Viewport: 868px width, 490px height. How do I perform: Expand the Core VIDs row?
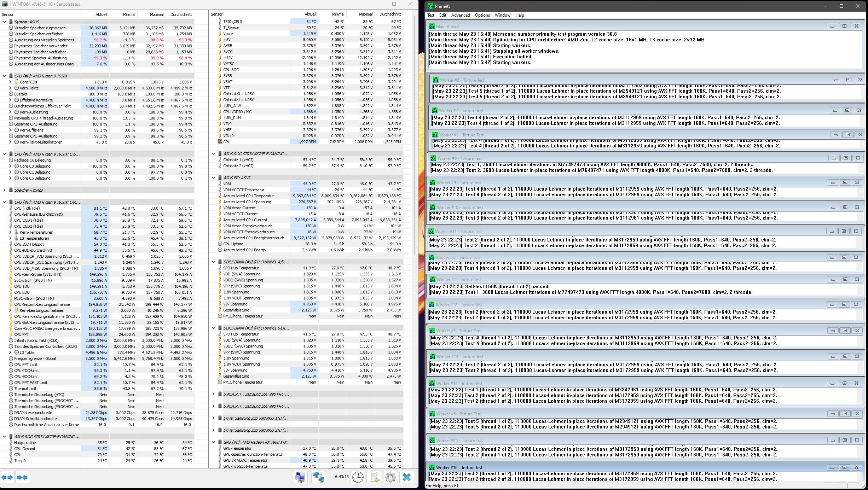(10, 82)
